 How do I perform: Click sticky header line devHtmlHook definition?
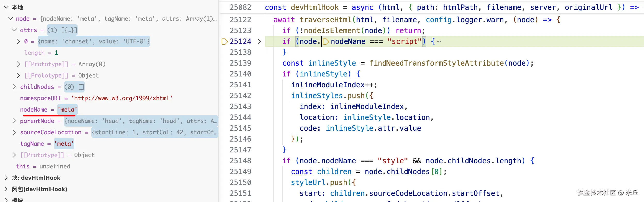[431, 7]
